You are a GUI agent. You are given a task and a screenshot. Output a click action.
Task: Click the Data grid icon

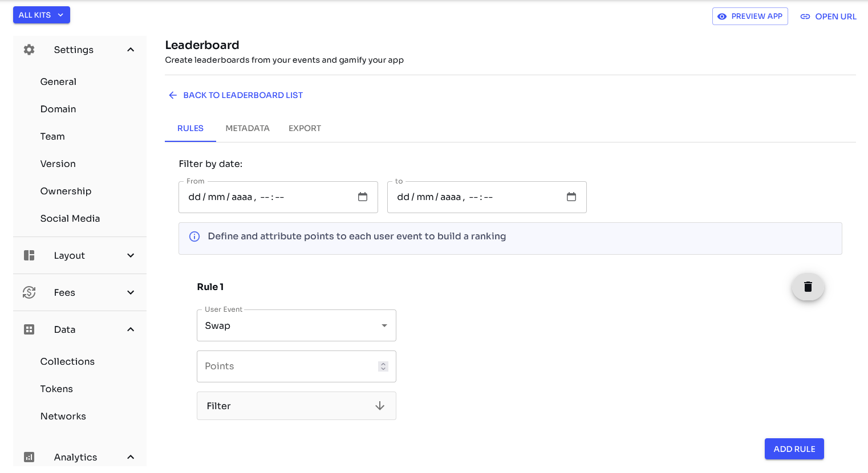tap(29, 329)
